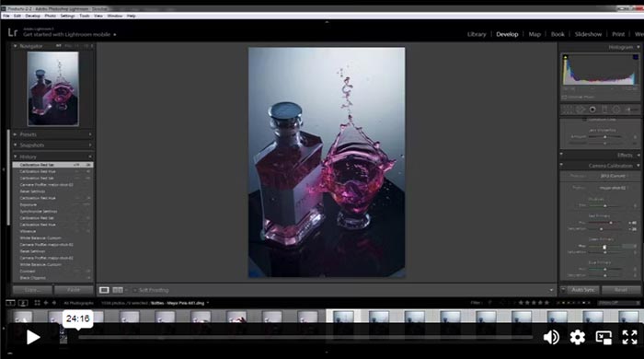Toggle the Effects panel on/off switch

point(562,155)
